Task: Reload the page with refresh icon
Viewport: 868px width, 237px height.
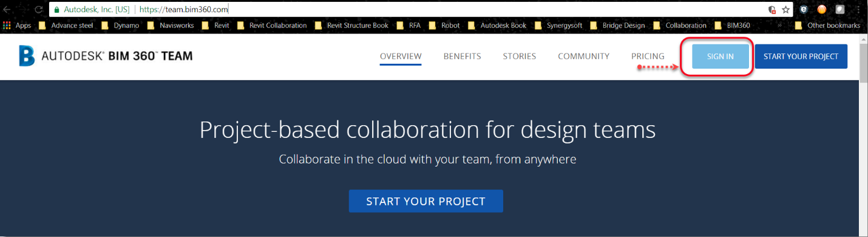Action: pos(39,10)
